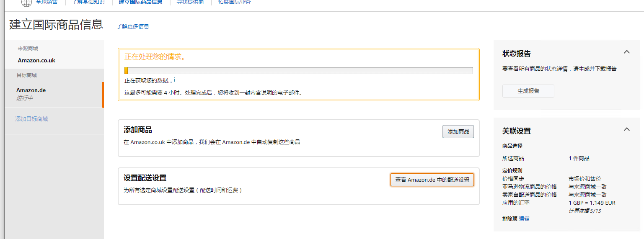
Task: Collapse the 关联设置 panel chevron
Action: (627, 129)
